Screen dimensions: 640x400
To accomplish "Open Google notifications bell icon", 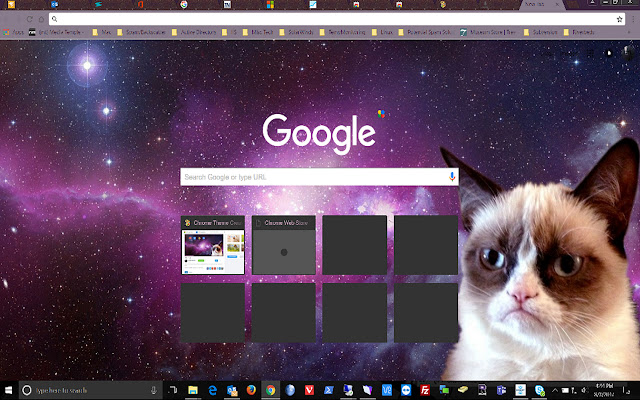I will 609,53.
